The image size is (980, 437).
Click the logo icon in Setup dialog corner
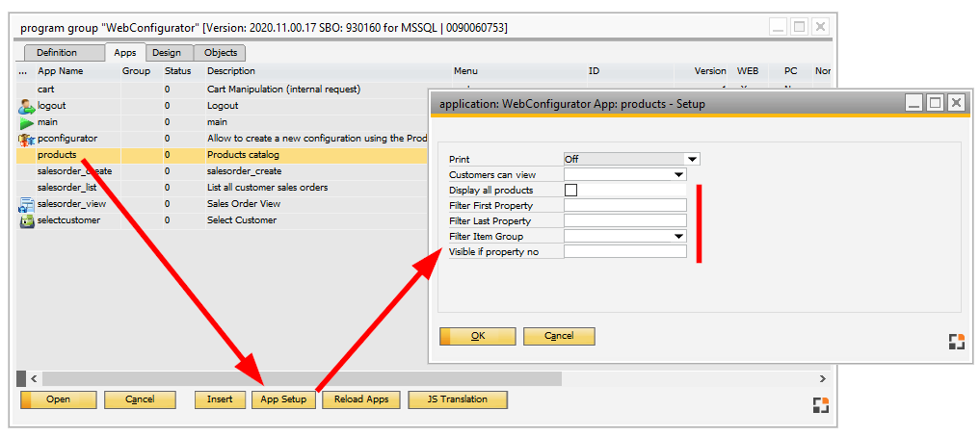click(955, 342)
